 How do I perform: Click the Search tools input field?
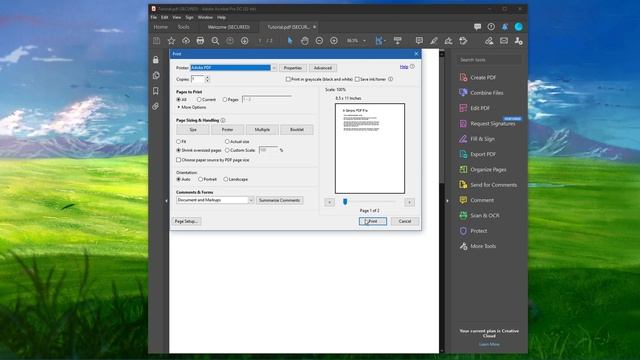(x=489, y=60)
